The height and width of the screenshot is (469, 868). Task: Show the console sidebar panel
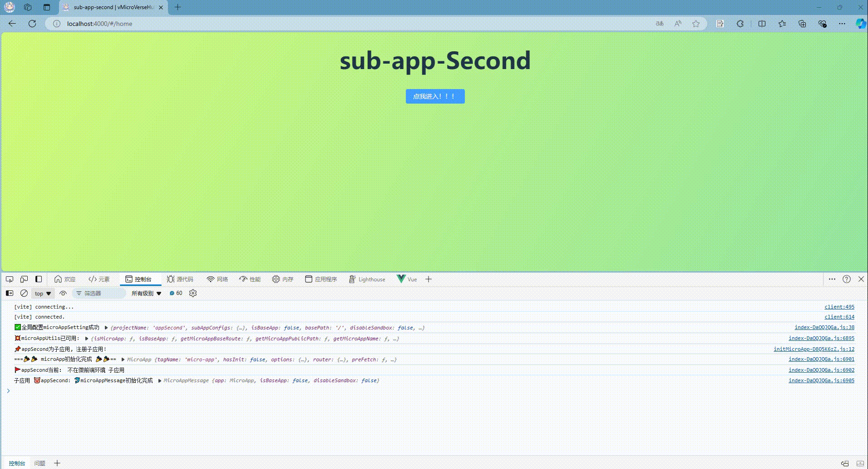(9, 293)
